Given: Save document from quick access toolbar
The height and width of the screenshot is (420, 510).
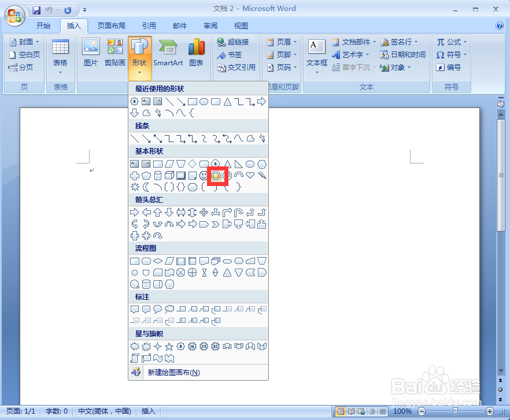Looking at the screenshot, I should point(36,10).
